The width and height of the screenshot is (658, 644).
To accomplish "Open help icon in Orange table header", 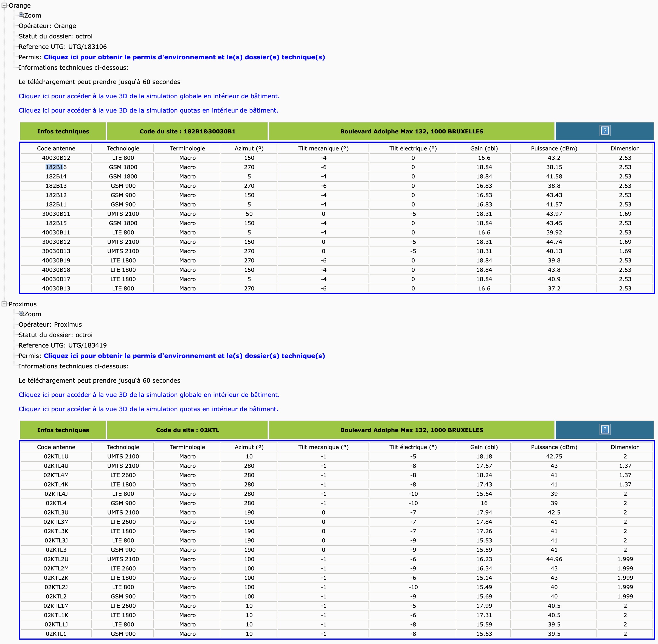I will (x=604, y=131).
